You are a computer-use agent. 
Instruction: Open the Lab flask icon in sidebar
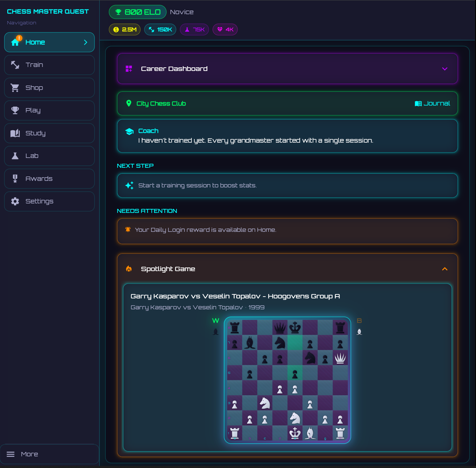coord(15,156)
